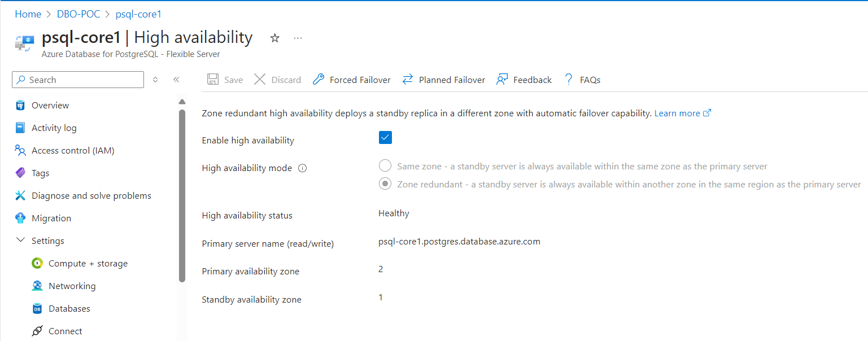Click the expand/collapse arrows next to Search
The width and height of the screenshot is (868, 341).
coord(156,80)
